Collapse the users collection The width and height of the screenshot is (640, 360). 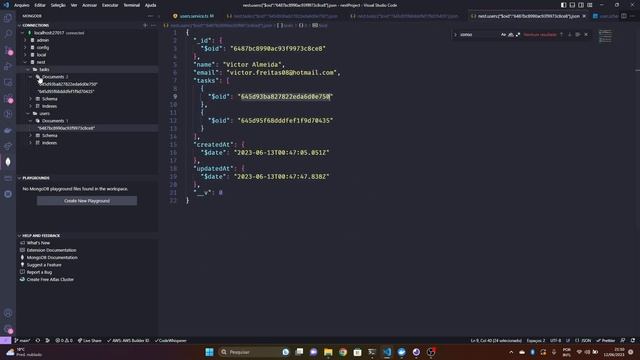coord(28,113)
